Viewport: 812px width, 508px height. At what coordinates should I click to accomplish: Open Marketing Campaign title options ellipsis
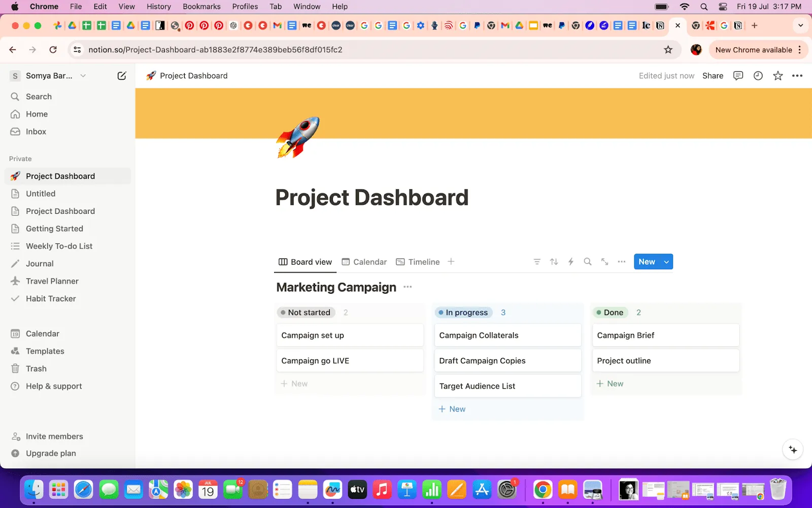(x=408, y=287)
